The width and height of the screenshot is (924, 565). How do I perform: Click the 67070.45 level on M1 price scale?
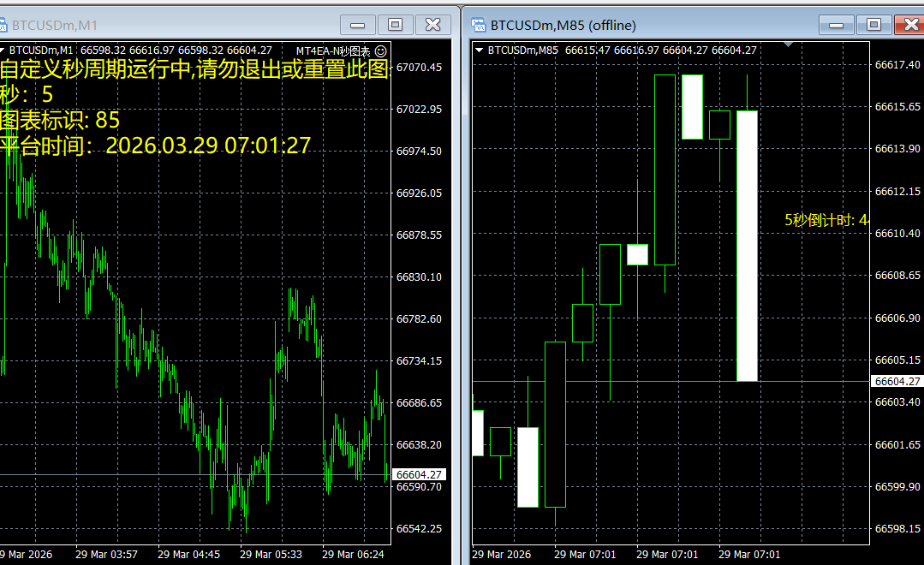[419, 68]
